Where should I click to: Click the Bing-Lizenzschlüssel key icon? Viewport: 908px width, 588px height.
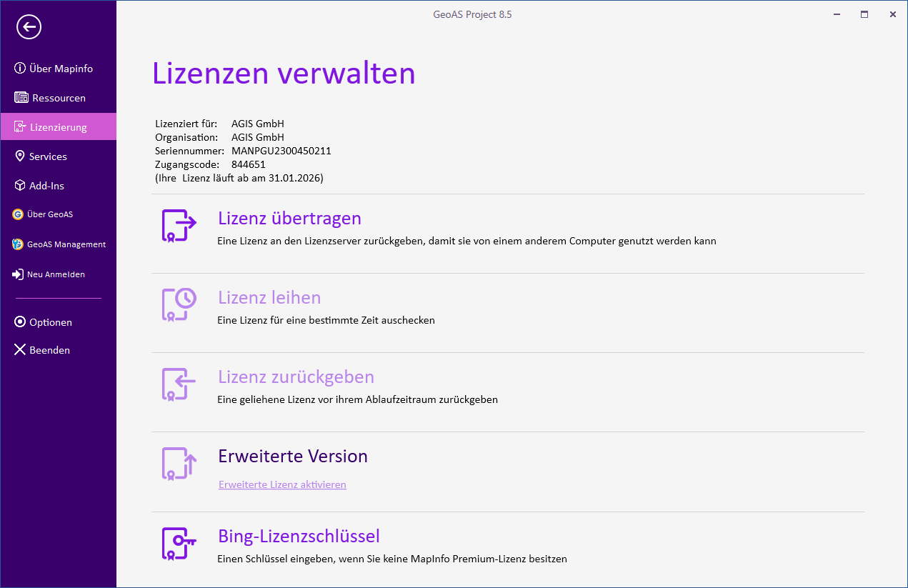[179, 544]
